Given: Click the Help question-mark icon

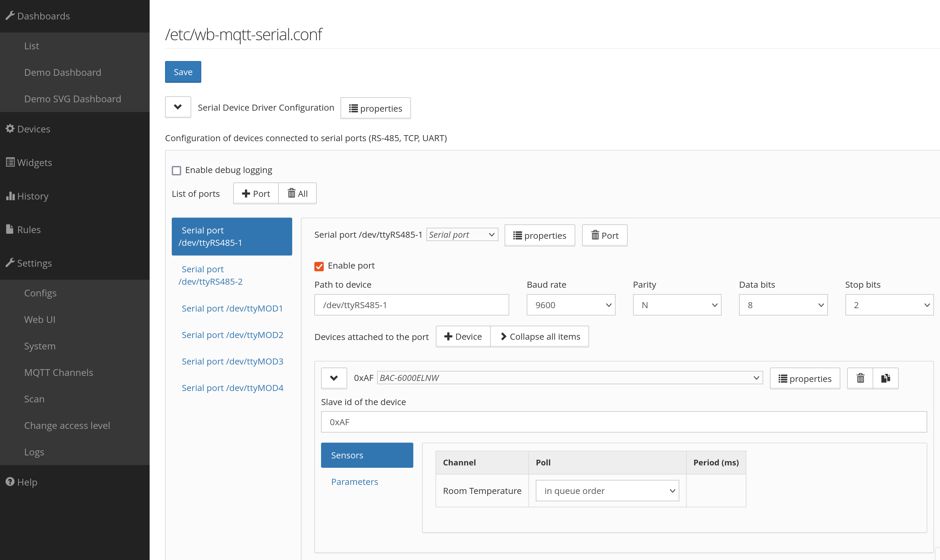Looking at the screenshot, I should tap(10, 482).
